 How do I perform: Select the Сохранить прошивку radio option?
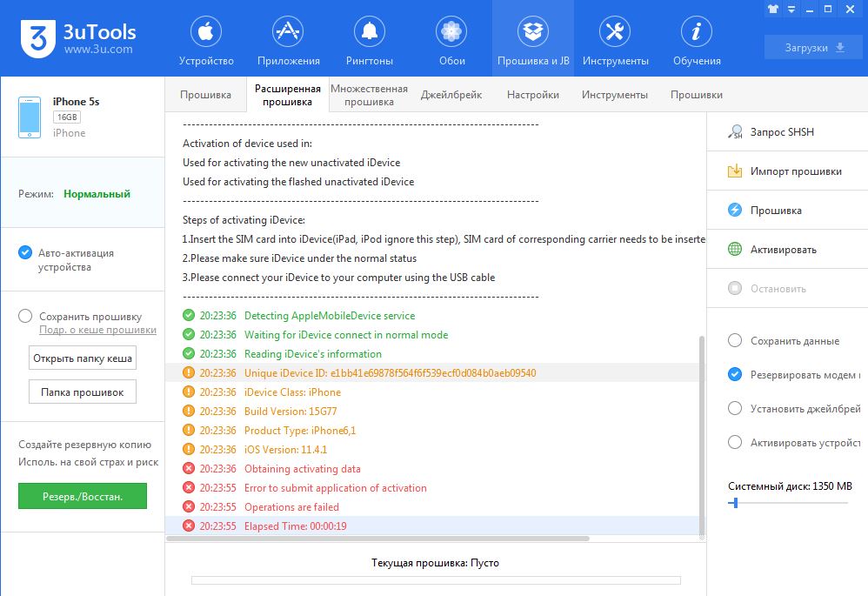pyautogui.click(x=25, y=316)
